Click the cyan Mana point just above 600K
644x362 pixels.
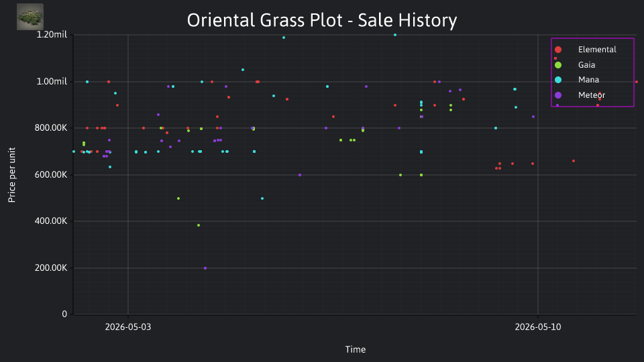[109, 167]
